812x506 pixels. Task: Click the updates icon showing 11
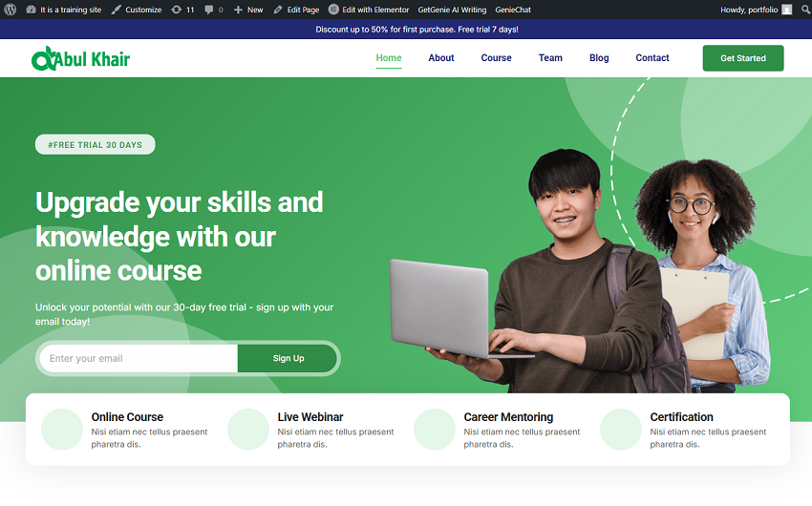tap(182, 10)
